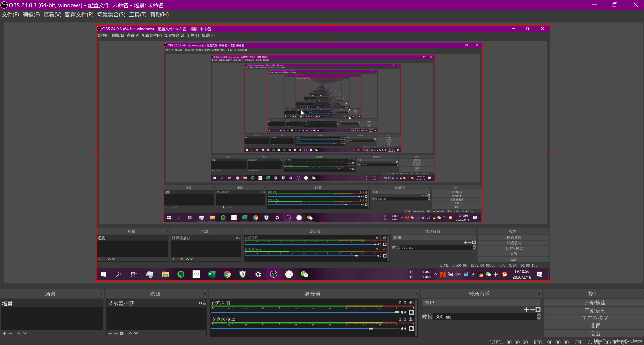Click 开始录制 button
This screenshot has width=644, height=345.
[595, 310]
